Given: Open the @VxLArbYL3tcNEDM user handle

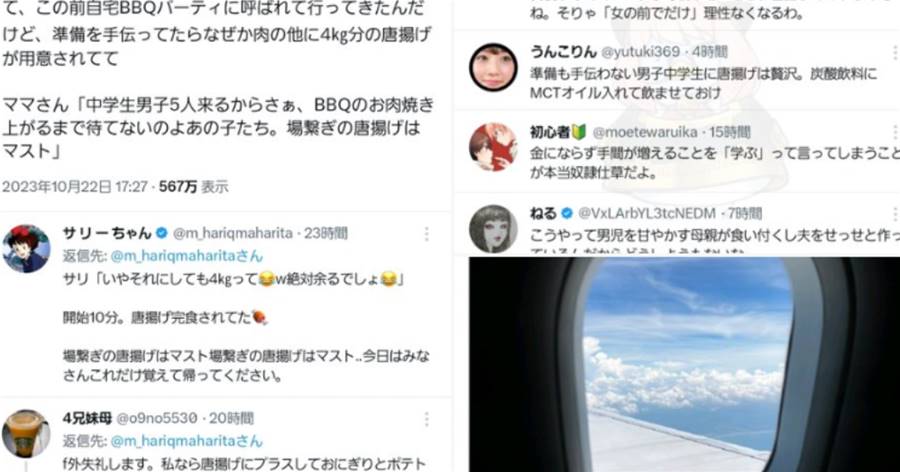Looking at the screenshot, I should 647,214.
